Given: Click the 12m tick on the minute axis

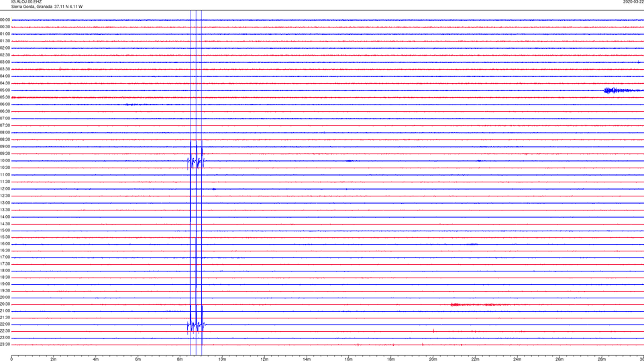Looking at the screenshot, I should click(x=264, y=359).
